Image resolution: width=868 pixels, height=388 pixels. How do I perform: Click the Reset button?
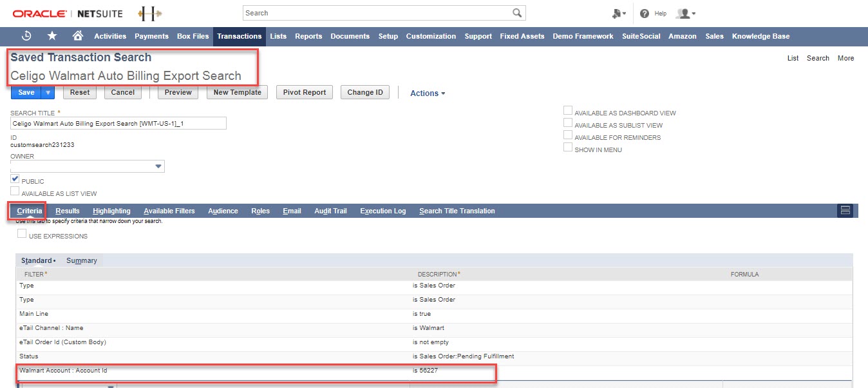[x=80, y=92]
